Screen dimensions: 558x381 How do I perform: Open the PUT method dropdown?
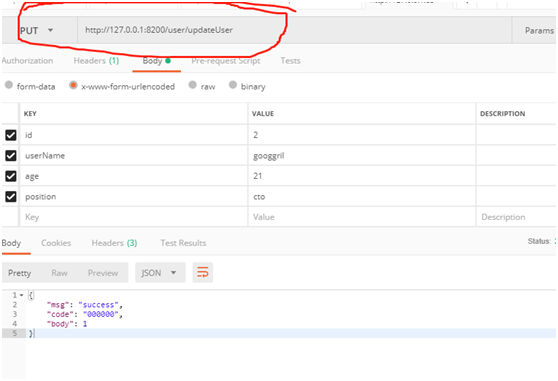tap(37, 31)
